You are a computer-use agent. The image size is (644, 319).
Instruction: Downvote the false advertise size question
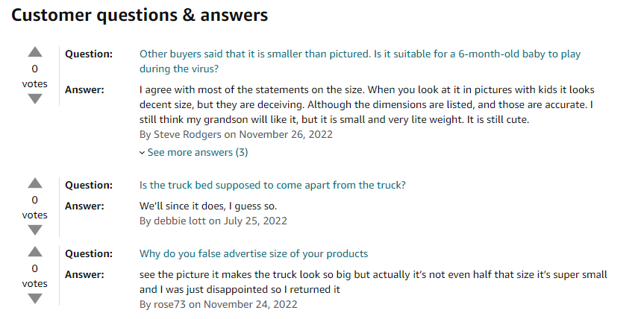point(35,299)
